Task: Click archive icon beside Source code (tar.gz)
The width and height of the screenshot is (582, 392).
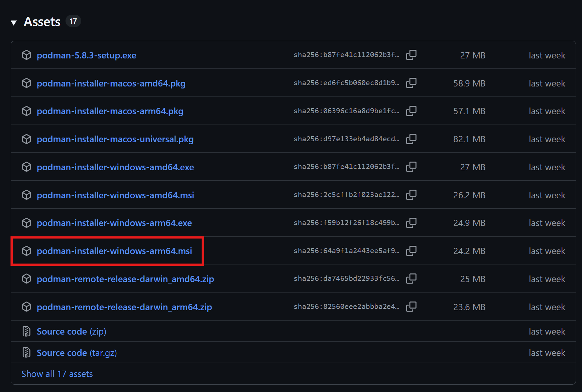Action: [26, 353]
